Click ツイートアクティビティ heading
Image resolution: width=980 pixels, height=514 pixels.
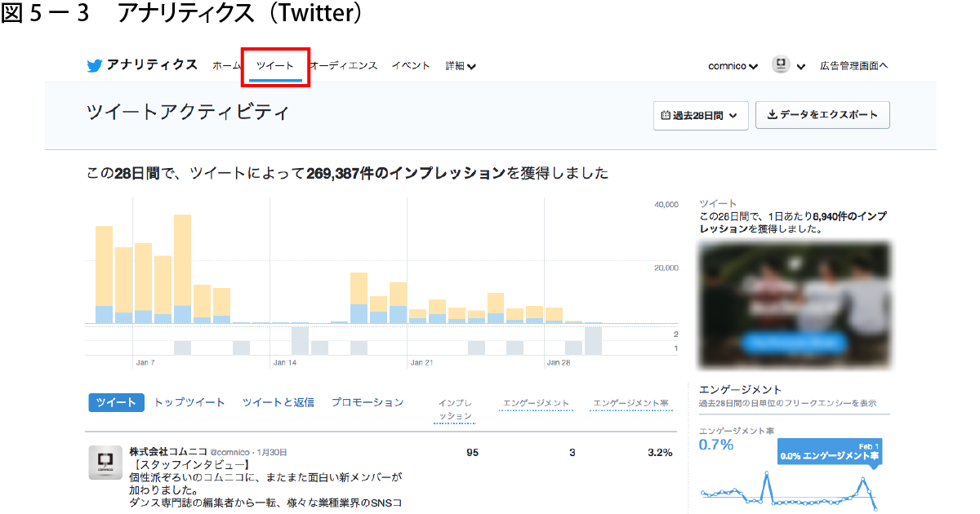click(187, 113)
